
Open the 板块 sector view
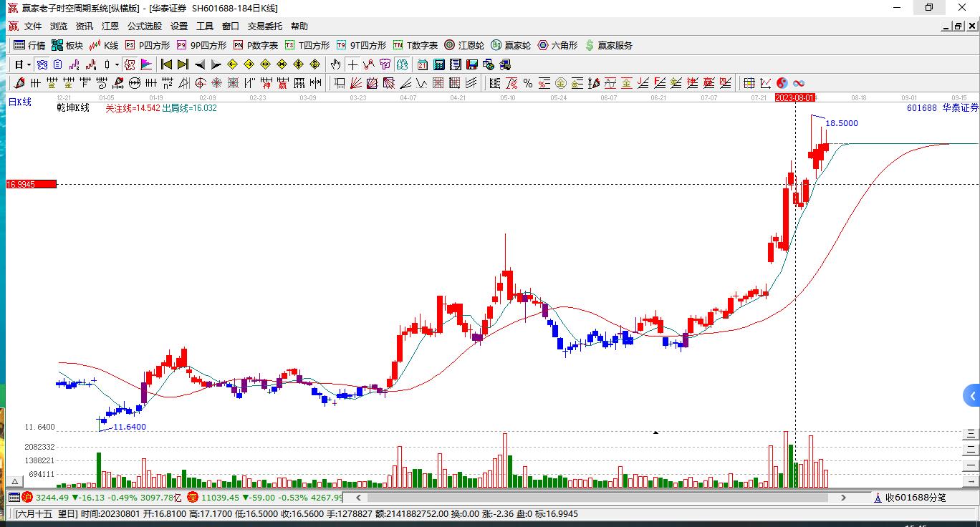(x=67, y=45)
